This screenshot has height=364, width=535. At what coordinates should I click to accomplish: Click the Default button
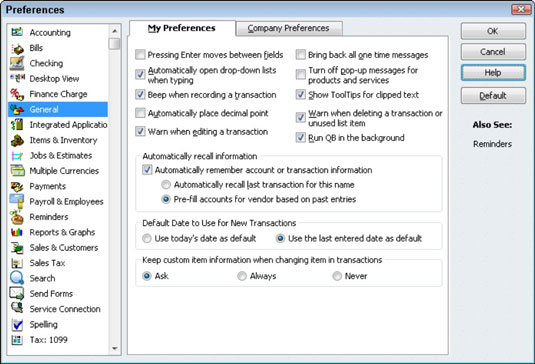tap(493, 96)
